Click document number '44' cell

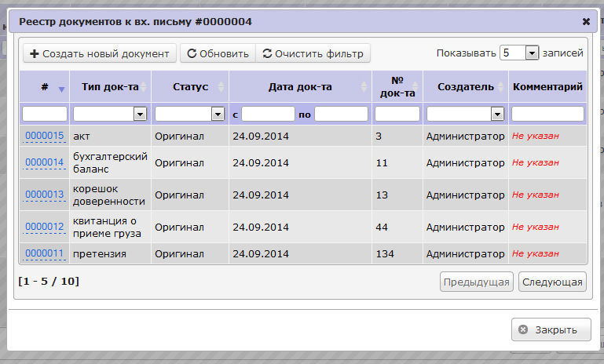[397, 227]
